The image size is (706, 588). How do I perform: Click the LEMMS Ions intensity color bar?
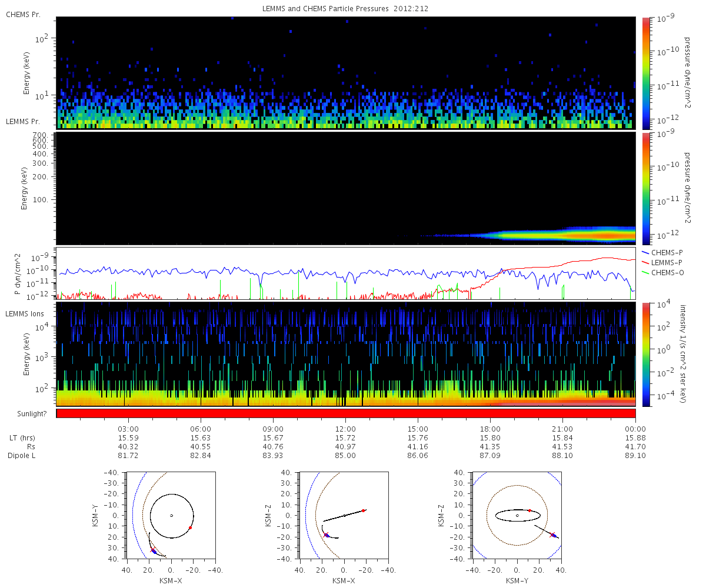[x=647, y=354]
